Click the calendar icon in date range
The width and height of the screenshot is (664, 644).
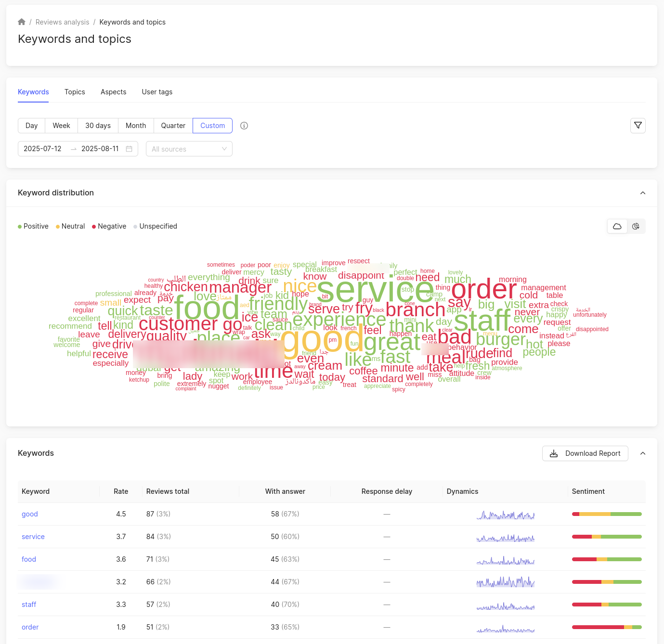[x=129, y=149]
